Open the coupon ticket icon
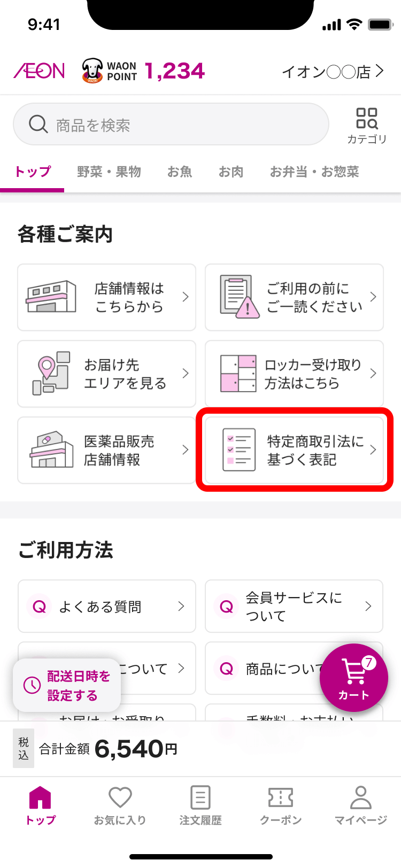 281,798
